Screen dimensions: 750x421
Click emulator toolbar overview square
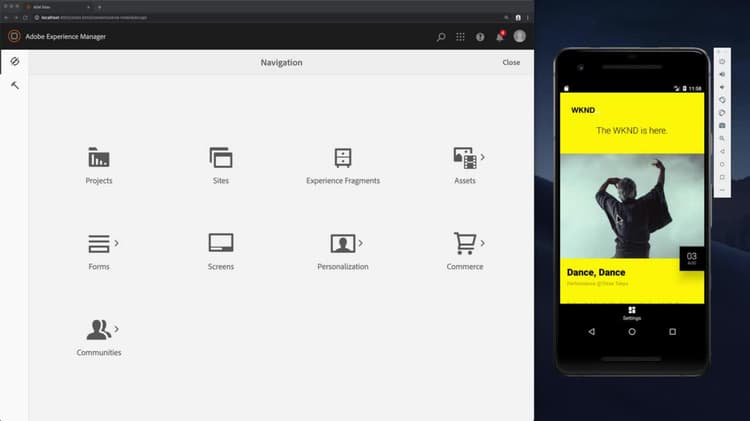click(x=722, y=177)
